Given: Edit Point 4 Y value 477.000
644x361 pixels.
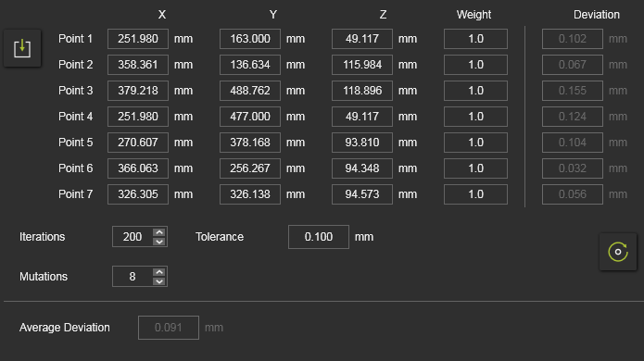Looking at the screenshot, I should tap(250, 117).
